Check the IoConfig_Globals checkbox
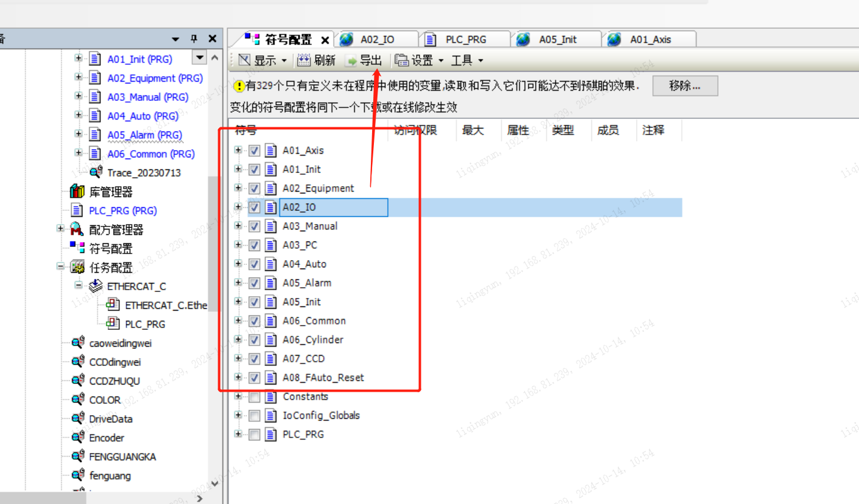Image resolution: width=859 pixels, height=504 pixels. pyautogui.click(x=254, y=416)
